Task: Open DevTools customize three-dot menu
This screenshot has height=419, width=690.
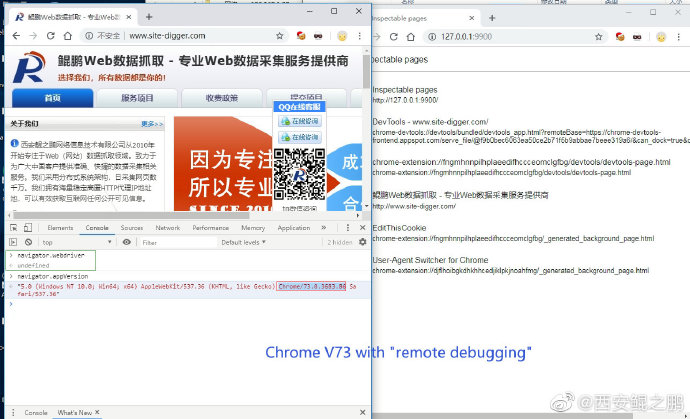Action: coord(348,228)
